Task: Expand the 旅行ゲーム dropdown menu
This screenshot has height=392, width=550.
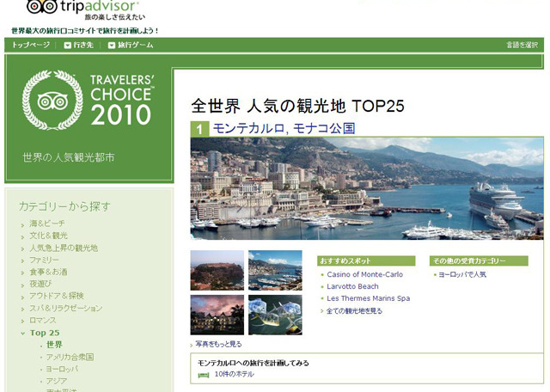Action: coord(131,45)
